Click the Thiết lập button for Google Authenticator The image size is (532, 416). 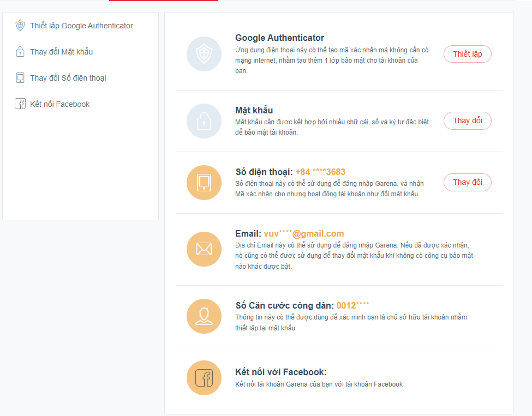[x=468, y=54]
